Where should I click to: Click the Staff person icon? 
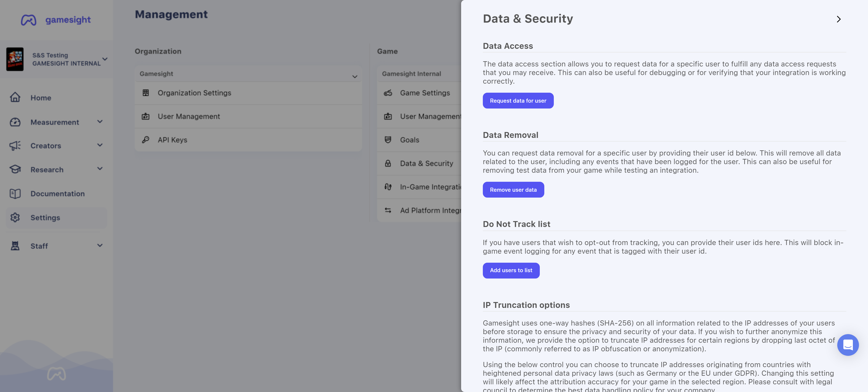(x=15, y=246)
